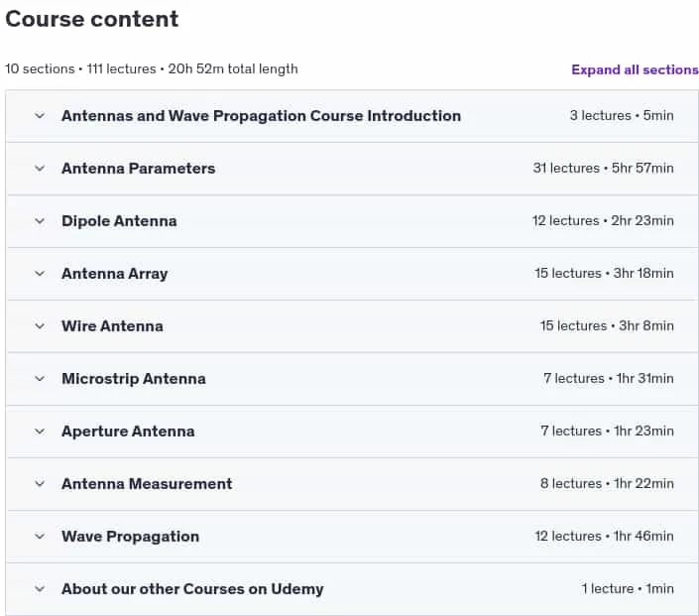The image size is (699, 616).
Task: Toggle the Aperture Antenna chevron icon
Action: [x=40, y=431]
